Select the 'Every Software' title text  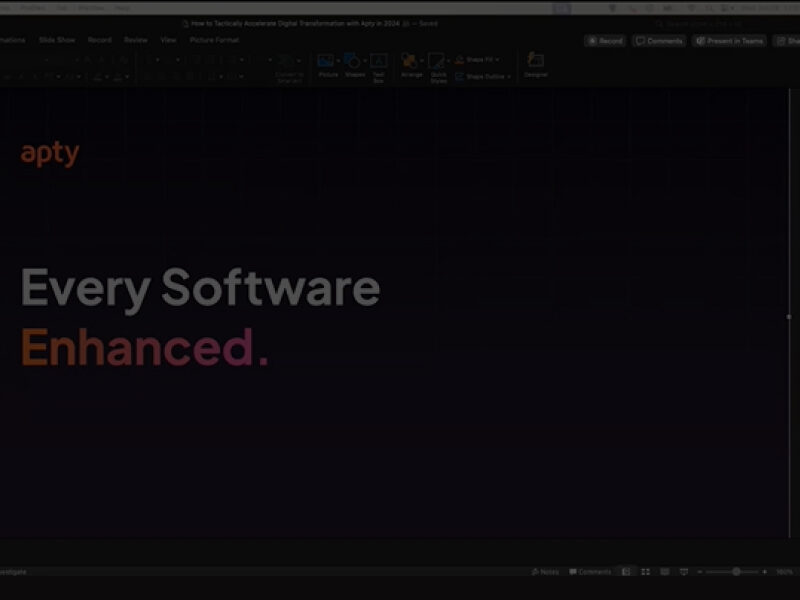click(x=200, y=288)
